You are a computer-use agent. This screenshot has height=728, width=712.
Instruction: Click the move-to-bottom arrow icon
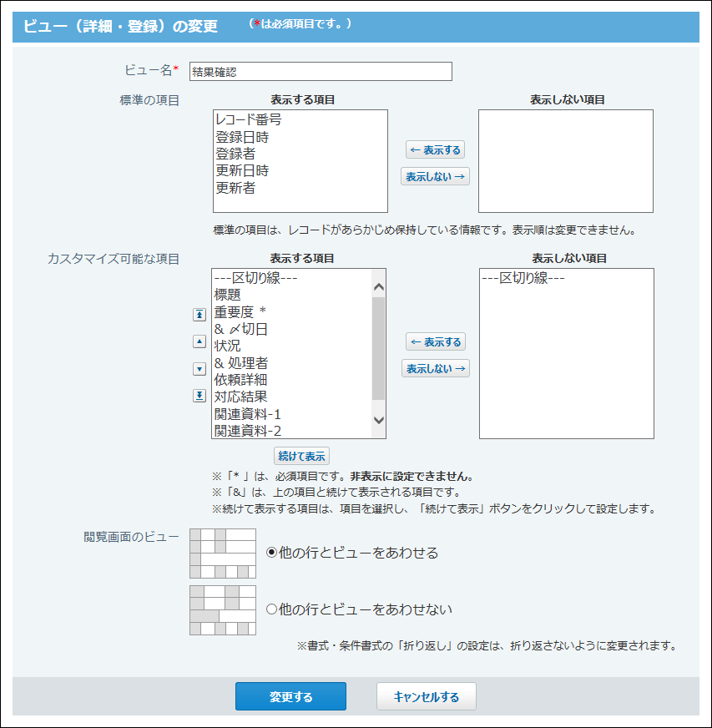click(199, 396)
